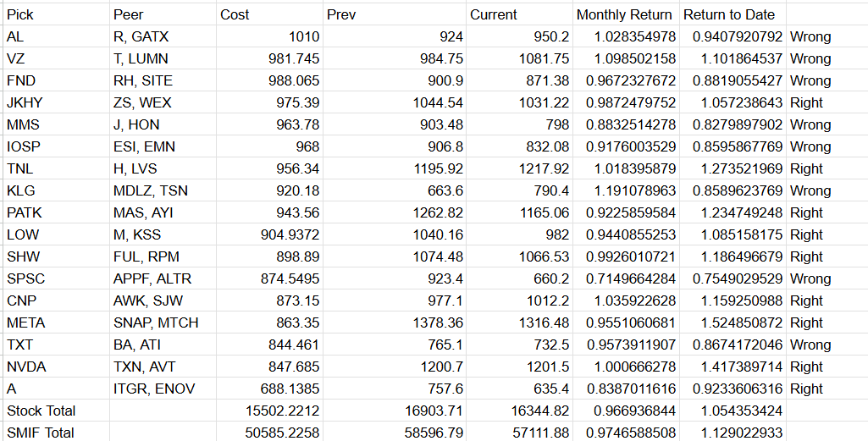
Task: Select peer cell 'ESI, EMN'
Action: click(163, 146)
